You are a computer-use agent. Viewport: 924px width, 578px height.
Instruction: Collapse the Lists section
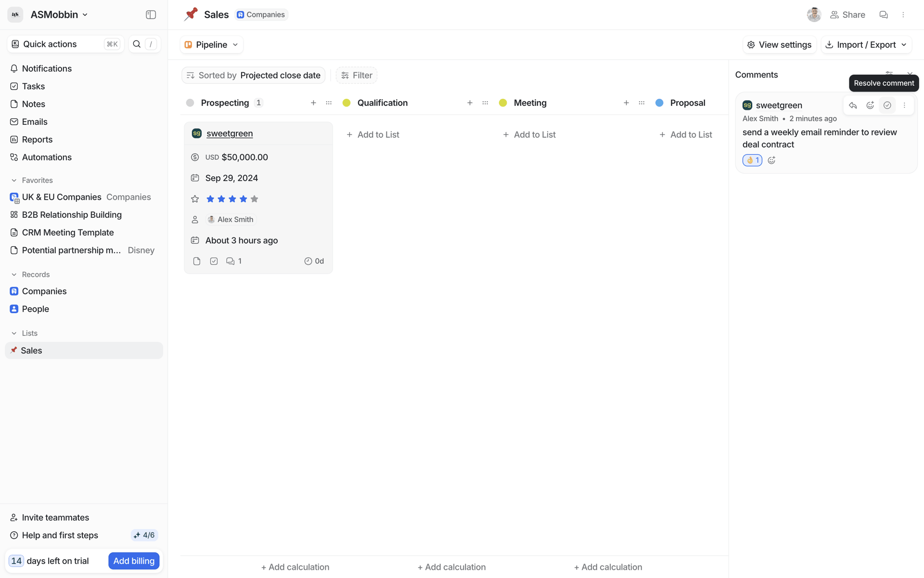pos(14,333)
